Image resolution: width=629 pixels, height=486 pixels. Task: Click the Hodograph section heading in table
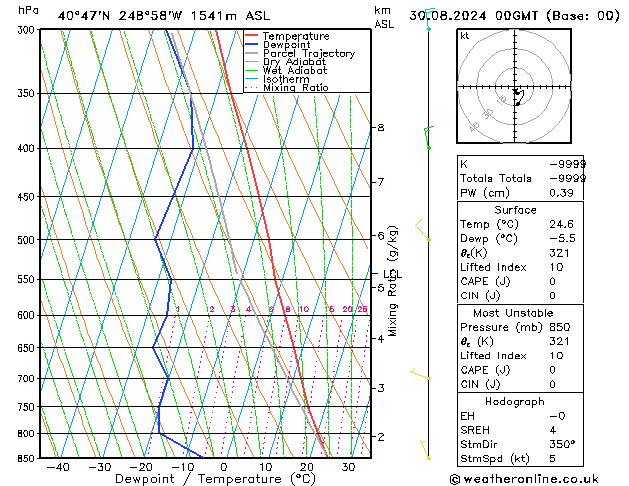pos(515,401)
